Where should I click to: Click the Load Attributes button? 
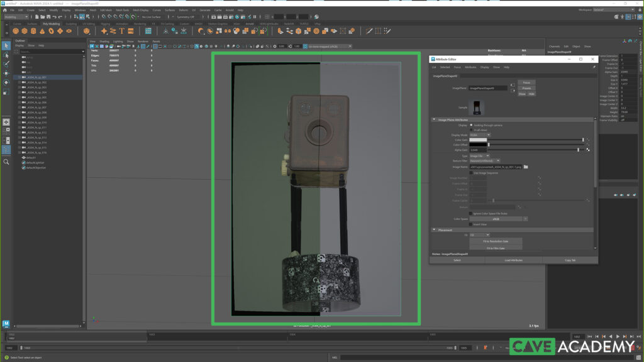click(513, 260)
